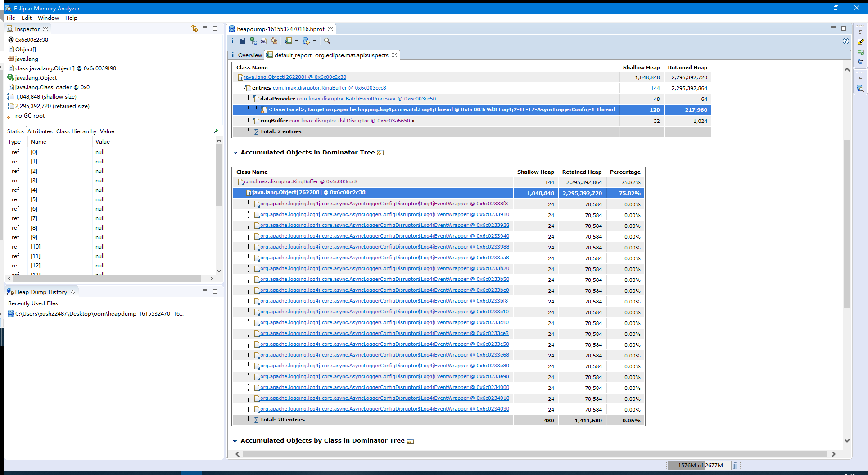Image resolution: width=868 pixels, height=475 pixels.
Task: Open the Window menu
Action: pos(48,18)
